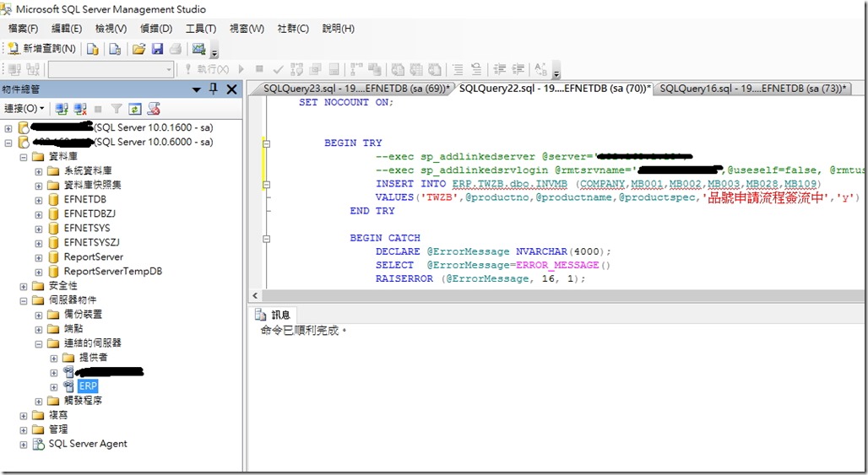Click the Print icon
The image size is (868, 475).
pos(176,49)
